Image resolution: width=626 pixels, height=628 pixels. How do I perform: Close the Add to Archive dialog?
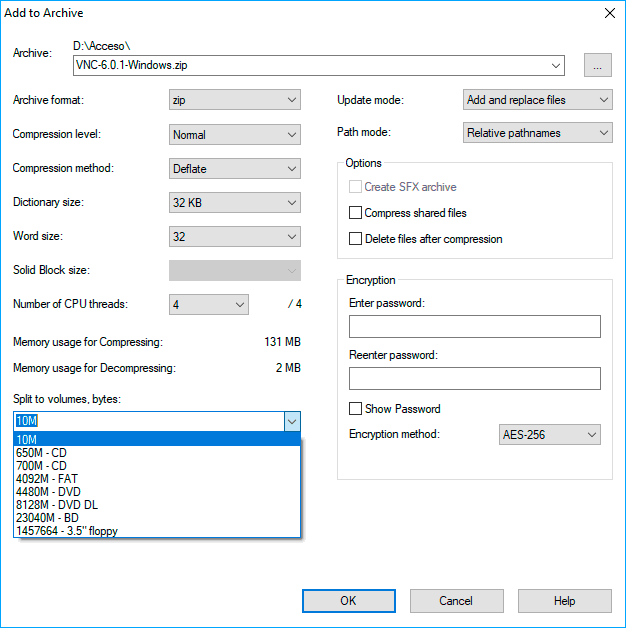[x=608, y=13]
